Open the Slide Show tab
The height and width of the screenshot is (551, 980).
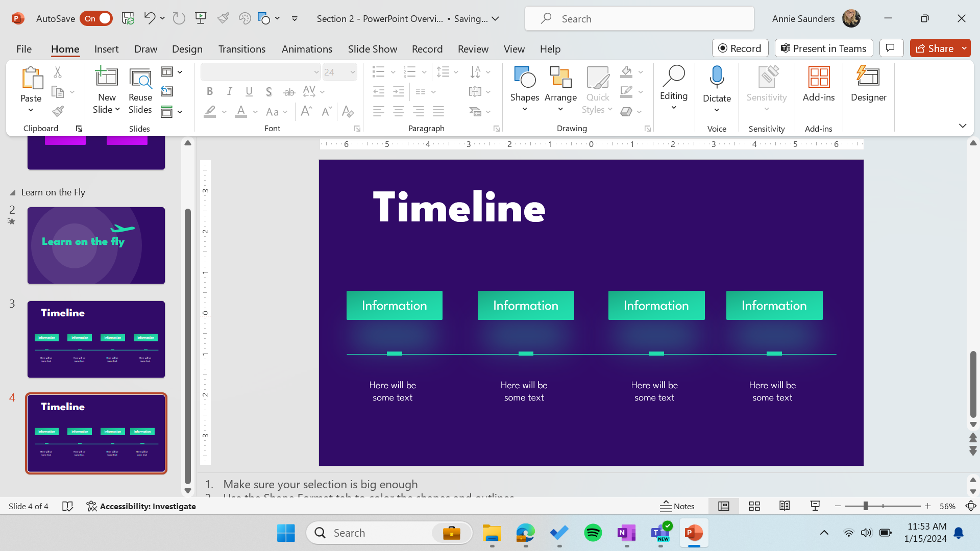pyautogui.click(x=373, y=49)
